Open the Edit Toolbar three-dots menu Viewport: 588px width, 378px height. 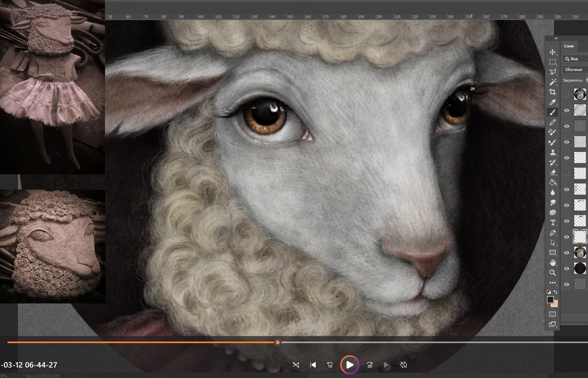(x=553, y=283)
